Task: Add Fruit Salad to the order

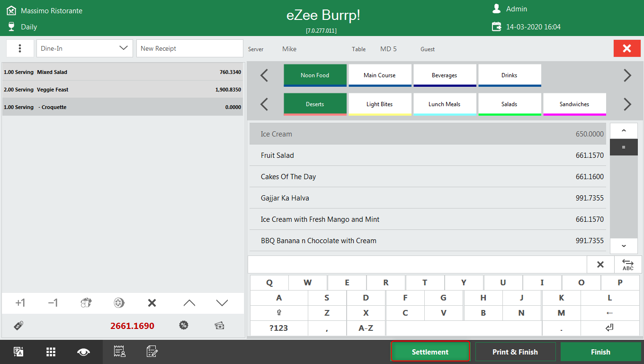Action: 428,155
